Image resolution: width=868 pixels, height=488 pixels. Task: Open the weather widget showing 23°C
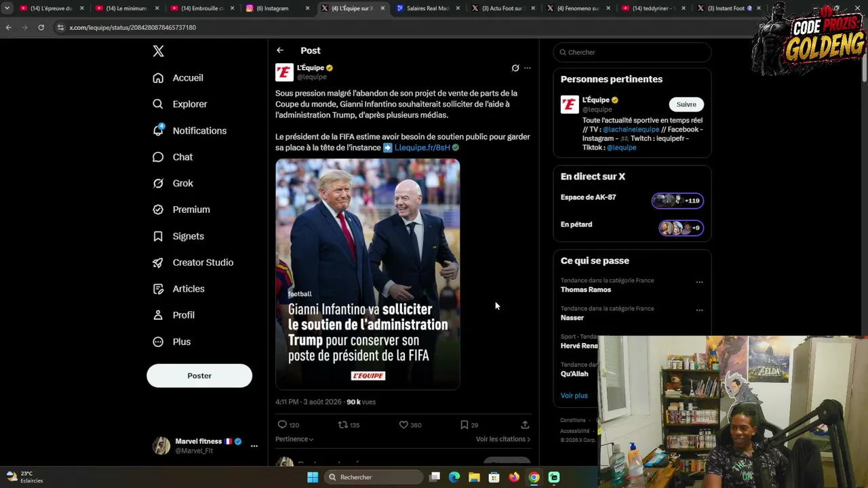click(x=24, y=477)
